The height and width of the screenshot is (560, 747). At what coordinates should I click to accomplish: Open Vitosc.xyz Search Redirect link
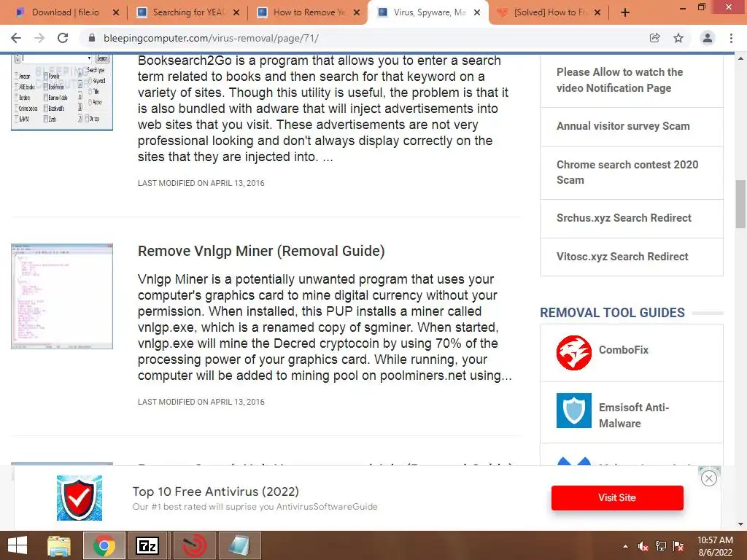[622, 257]
